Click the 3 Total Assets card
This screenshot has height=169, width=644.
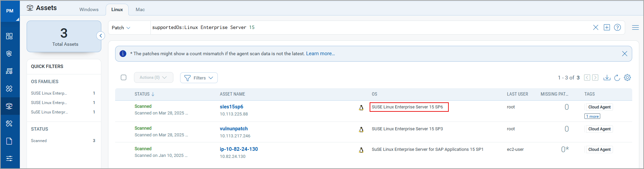coord(64,36)
